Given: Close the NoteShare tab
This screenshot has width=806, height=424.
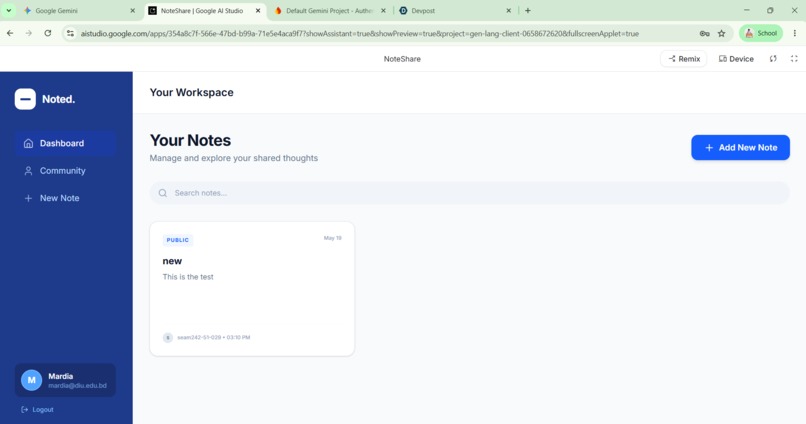Looking at the screenshot, I should pyautogui.click(x=258, y=11).
